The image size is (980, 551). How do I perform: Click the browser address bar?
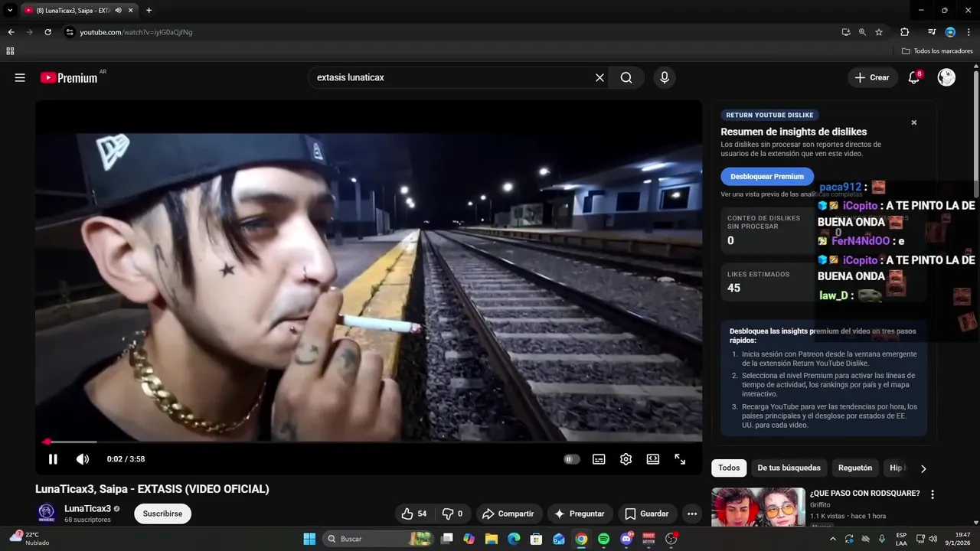point(452,32)
